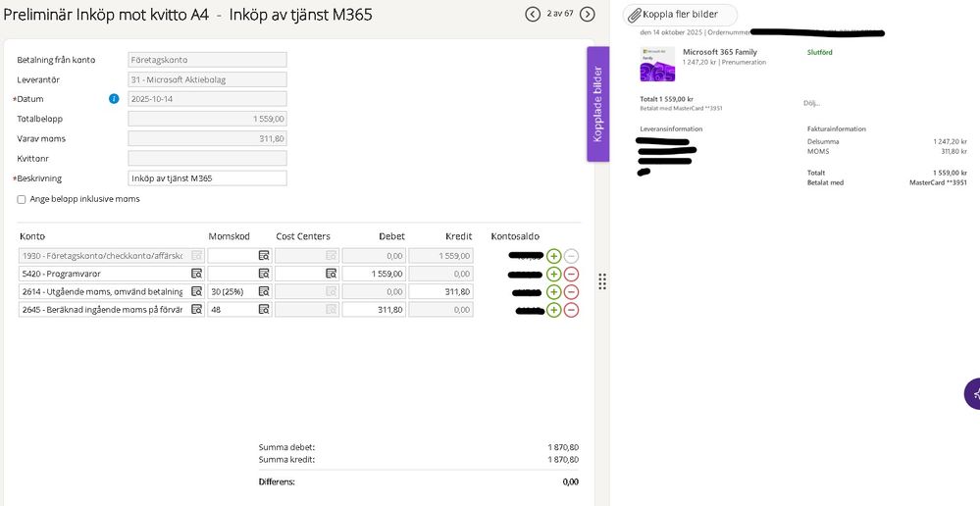Remove the 2614 Utgående moms row
Image resolution: width=980 pixels, height=506 pixels.
click(x=571, y=291)
